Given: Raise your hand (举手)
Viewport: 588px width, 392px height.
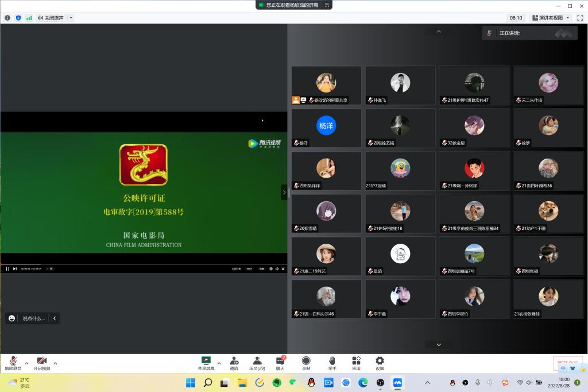Looking at the screenshot, I should point(332,363).
